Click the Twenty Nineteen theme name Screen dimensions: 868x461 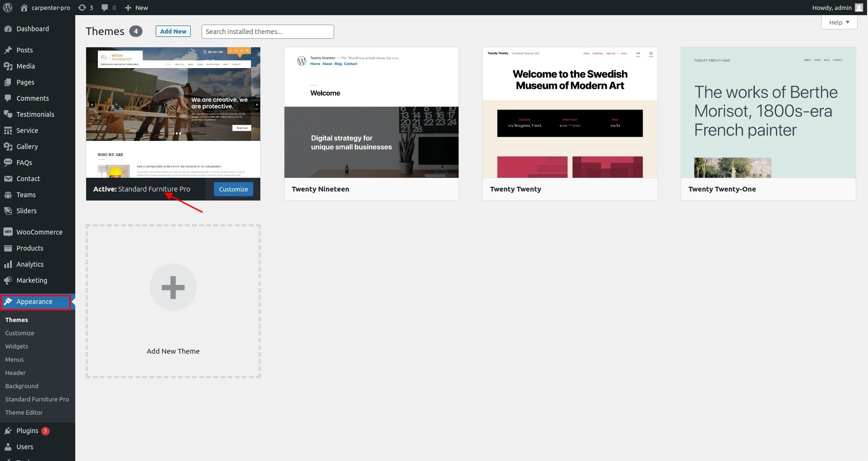pos(320,189)
